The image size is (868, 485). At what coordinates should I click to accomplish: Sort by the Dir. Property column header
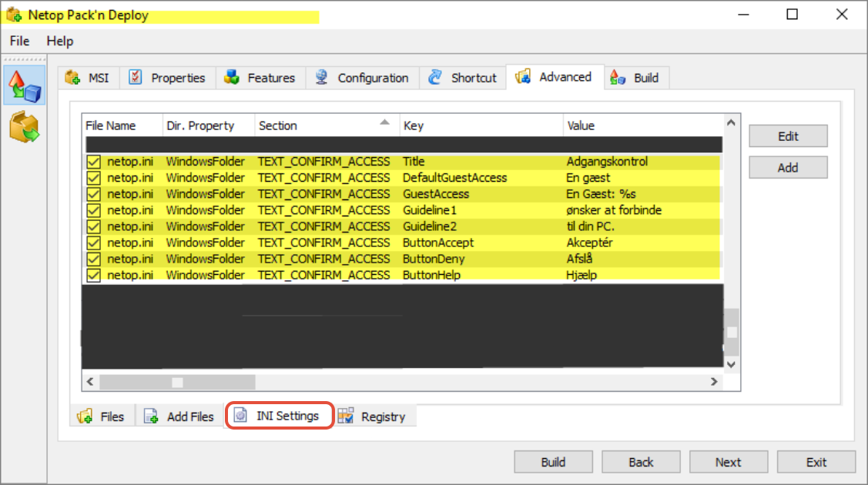click(209, 125)
